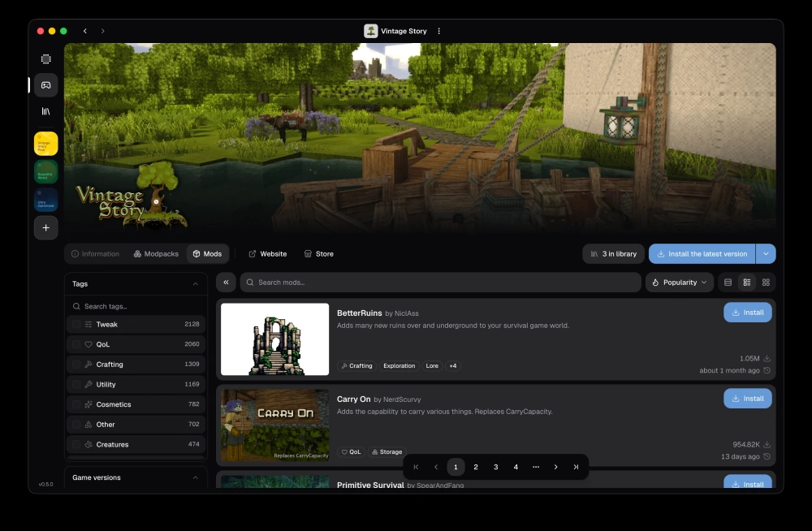Check the Crafting tag checkbox
The width and height of the screenshot is (812, 531).
pos(76,365)
